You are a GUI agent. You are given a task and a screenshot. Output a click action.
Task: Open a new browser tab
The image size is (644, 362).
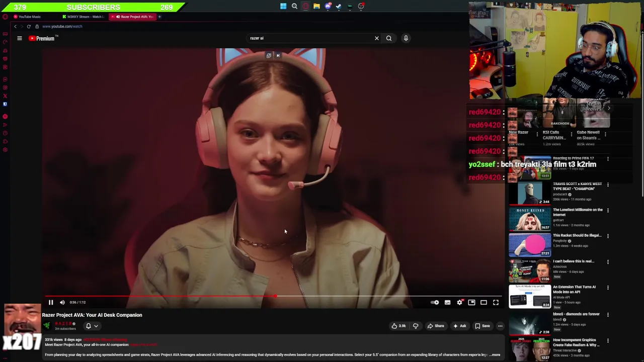(159, 17)
